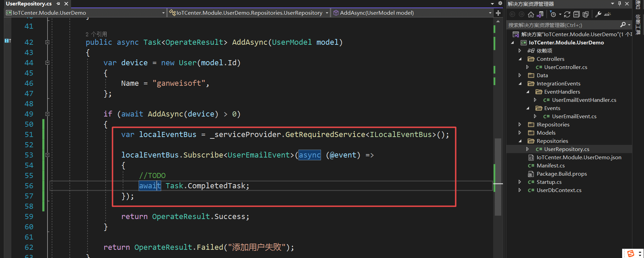Open the UserRepository class navigation dropdown
This screenshot has height=258, width=644.
pos(327,13)
